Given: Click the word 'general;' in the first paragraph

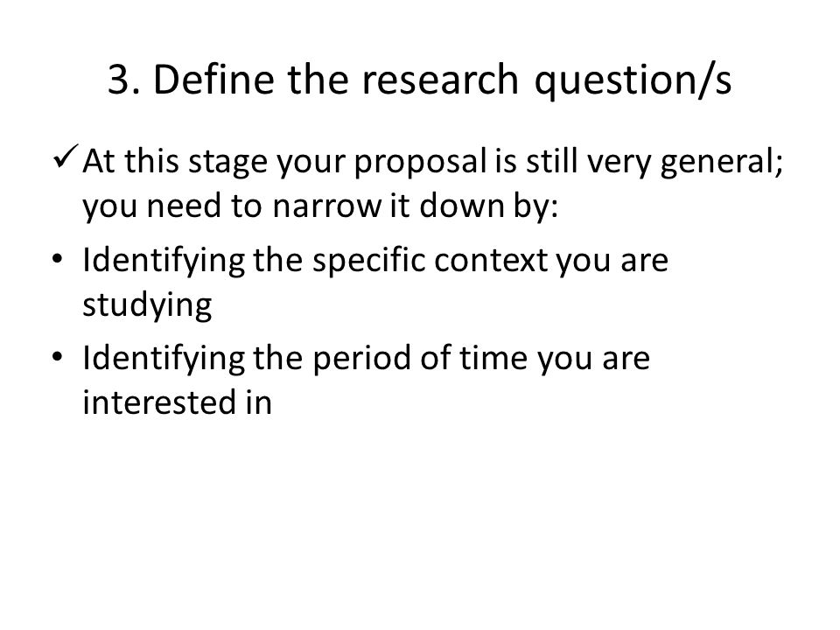Looking at the screenshot, I should (722, 163).
